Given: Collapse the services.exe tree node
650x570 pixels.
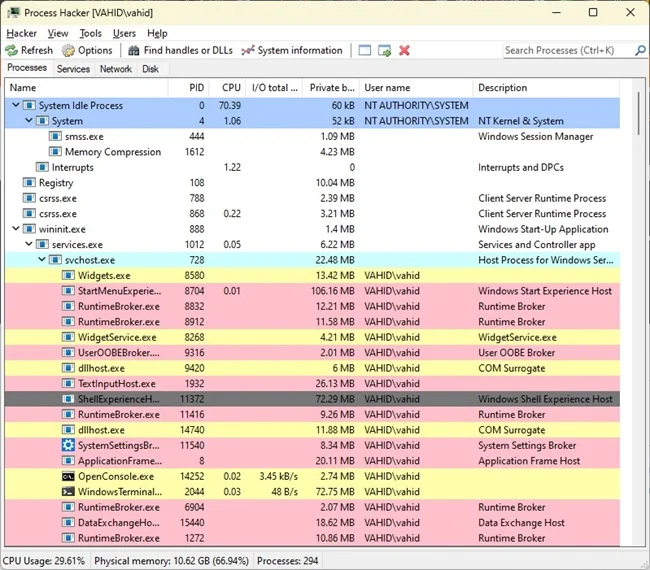Looking at the screenshot, I should click(29, 244).
